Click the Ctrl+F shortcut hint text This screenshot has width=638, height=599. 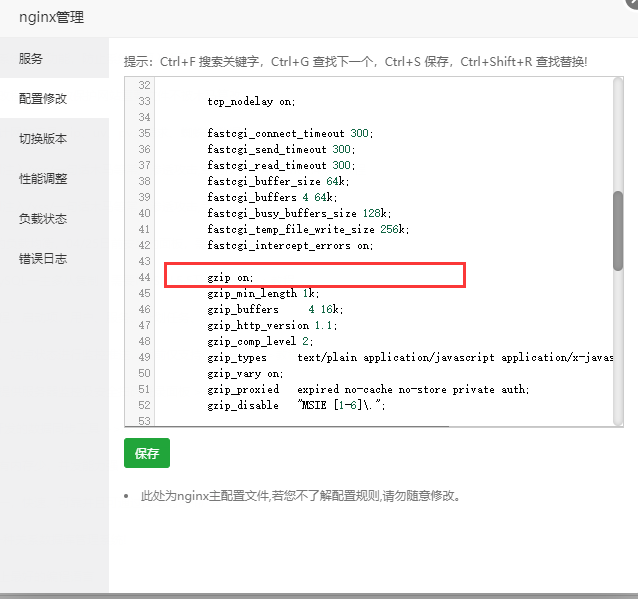click(x=210, y=62)
